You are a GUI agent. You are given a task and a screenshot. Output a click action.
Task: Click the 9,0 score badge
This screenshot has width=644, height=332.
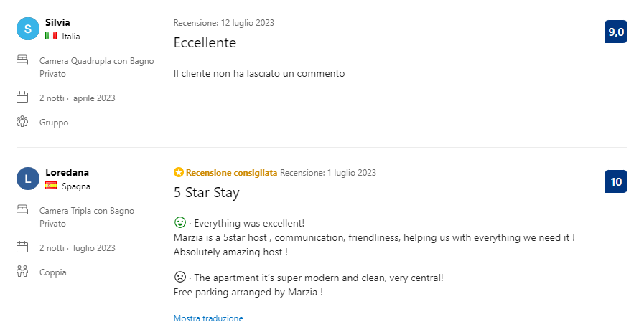coord(616,32)
